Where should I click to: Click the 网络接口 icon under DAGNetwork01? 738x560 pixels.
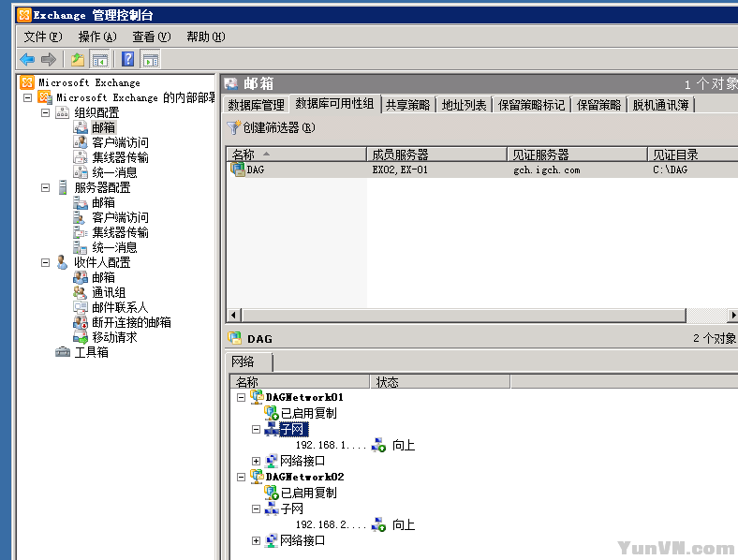click(272, 461)
